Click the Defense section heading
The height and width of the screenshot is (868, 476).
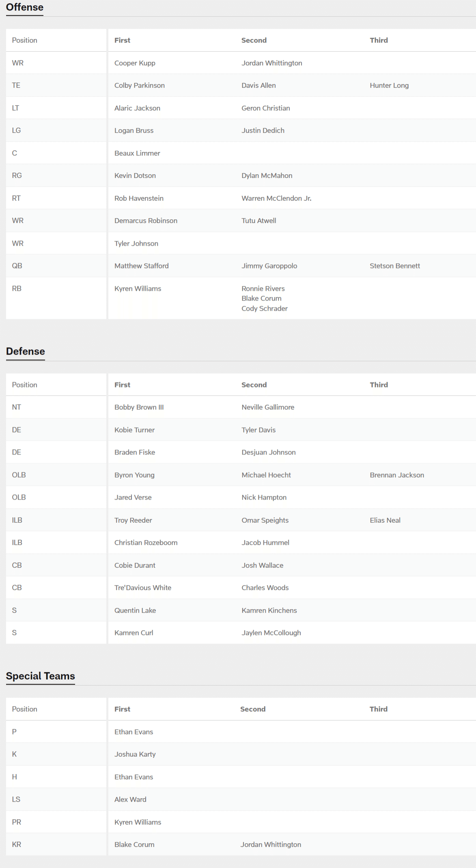coord(25,351)
